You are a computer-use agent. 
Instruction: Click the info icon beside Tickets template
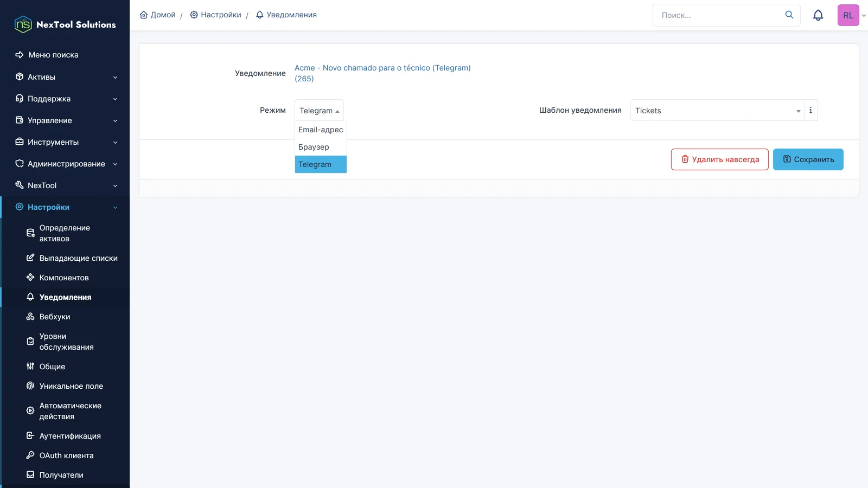810,110
